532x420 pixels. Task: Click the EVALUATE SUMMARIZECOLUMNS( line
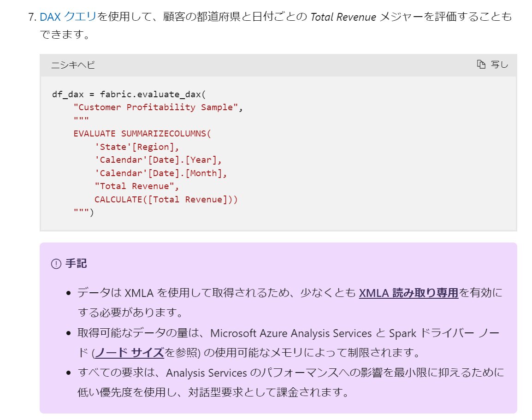pyautogui.click(x=142, y=134)
